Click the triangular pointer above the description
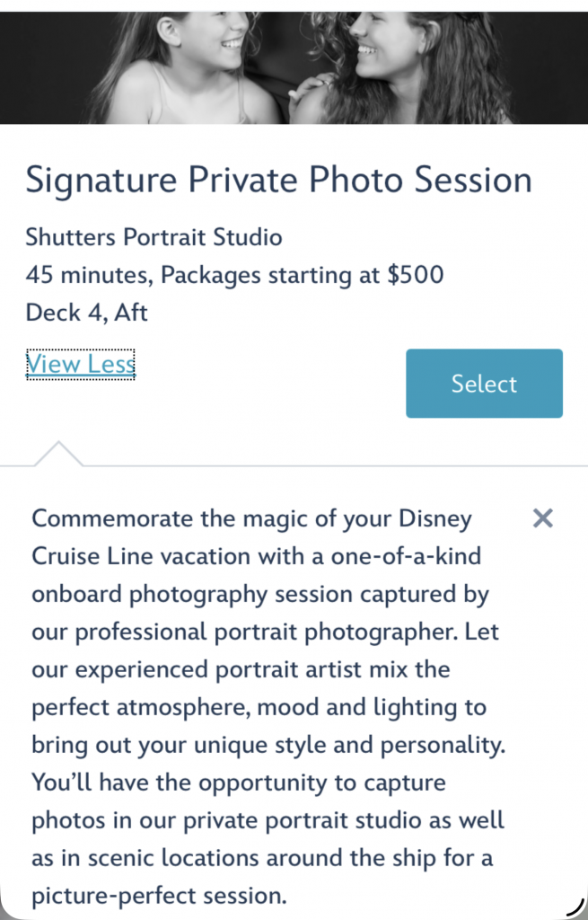This screenshot has width=588, height=920. pyautogui.click(x=58, y=454)
